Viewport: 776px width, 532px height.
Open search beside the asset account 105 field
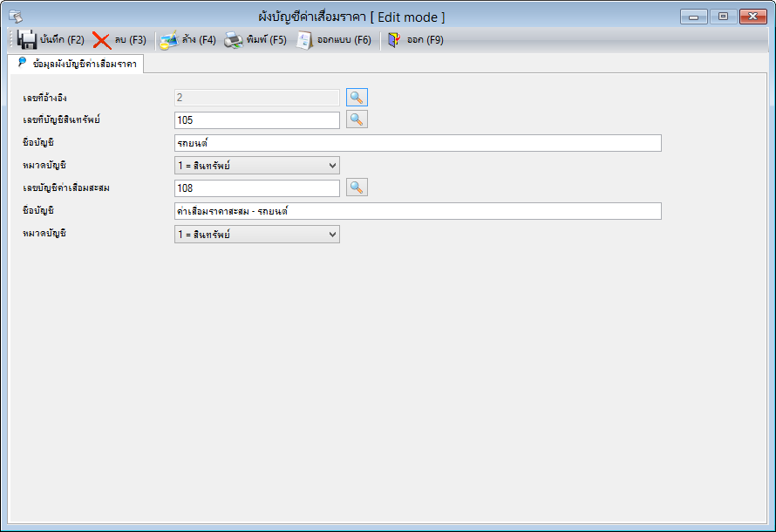click(357, 119)
